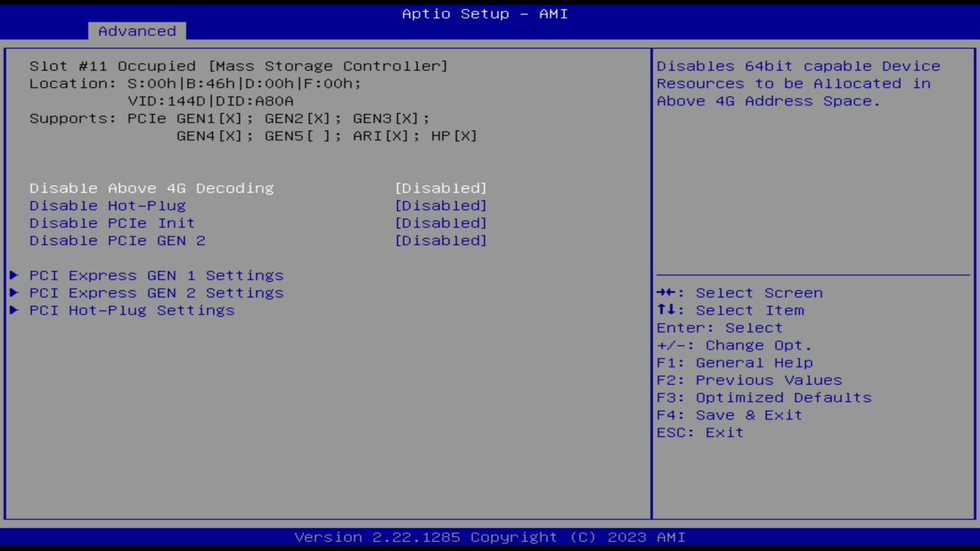Open Disable Above 4G Decoding value [Disabled]

coord(441,188)
